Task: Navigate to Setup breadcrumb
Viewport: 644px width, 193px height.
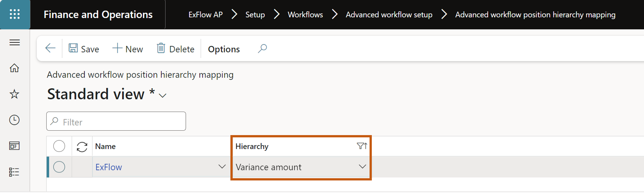Action: pos(255,15)
